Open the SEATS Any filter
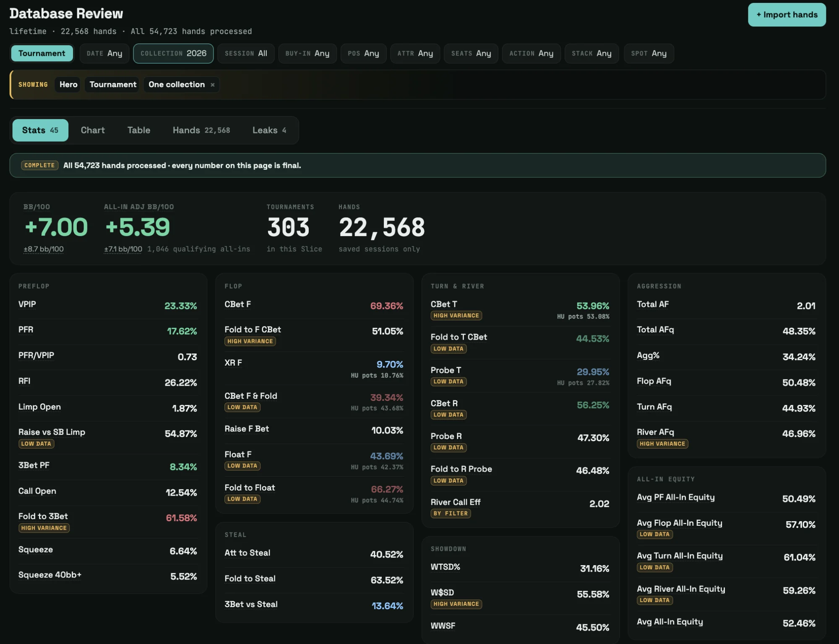 [471, 53]
